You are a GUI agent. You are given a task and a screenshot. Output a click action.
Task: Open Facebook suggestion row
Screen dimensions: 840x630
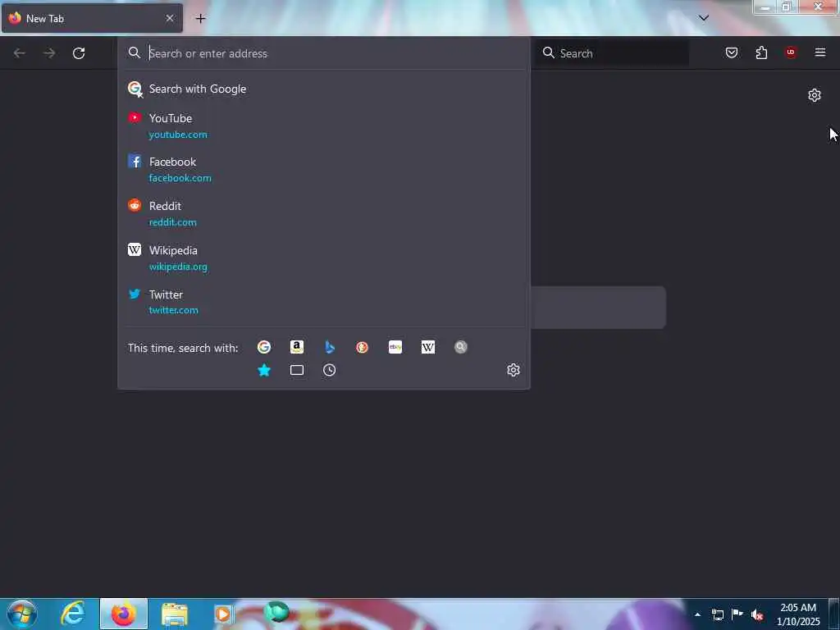click(323, 169)
